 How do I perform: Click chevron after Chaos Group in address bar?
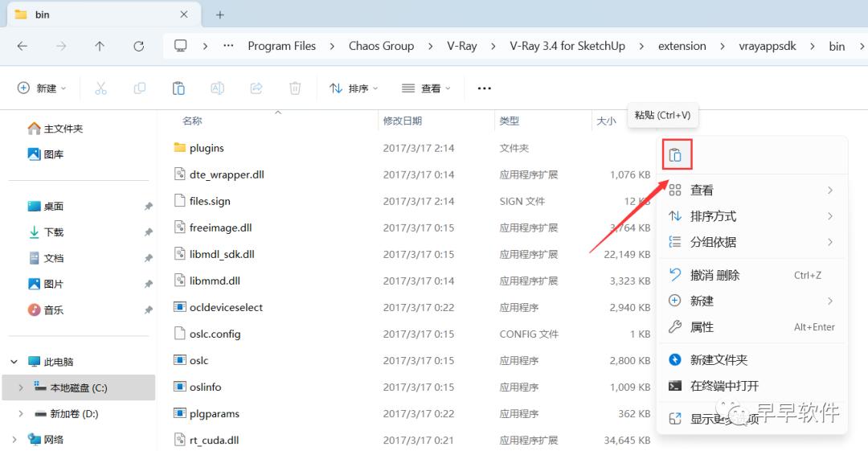430,47
